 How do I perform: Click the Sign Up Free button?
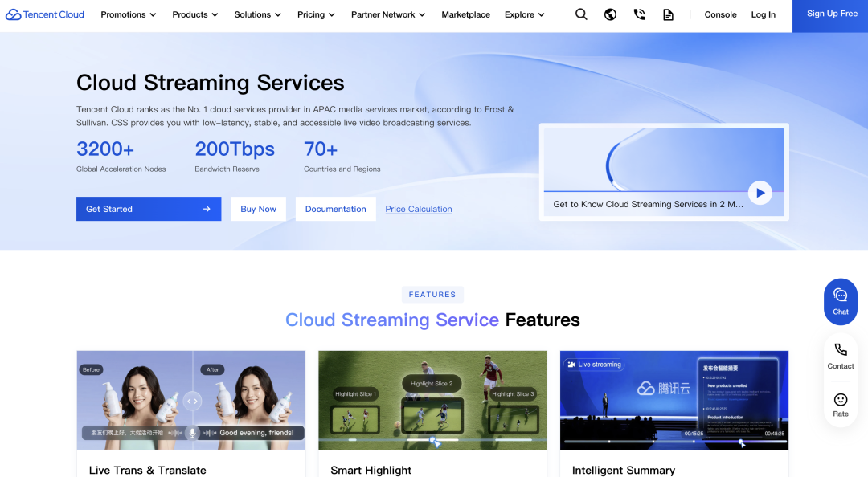(830, 15)
